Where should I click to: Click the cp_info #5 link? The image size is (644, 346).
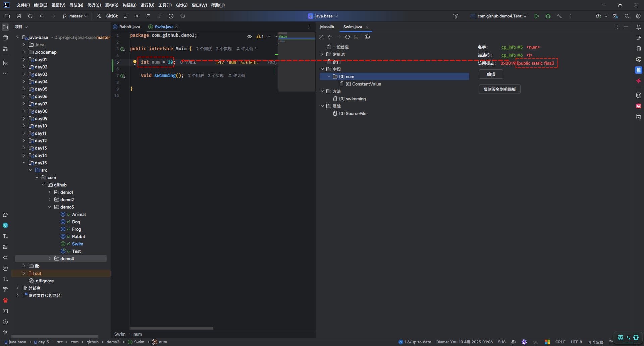pyautogui.click(x=512, y=47)
